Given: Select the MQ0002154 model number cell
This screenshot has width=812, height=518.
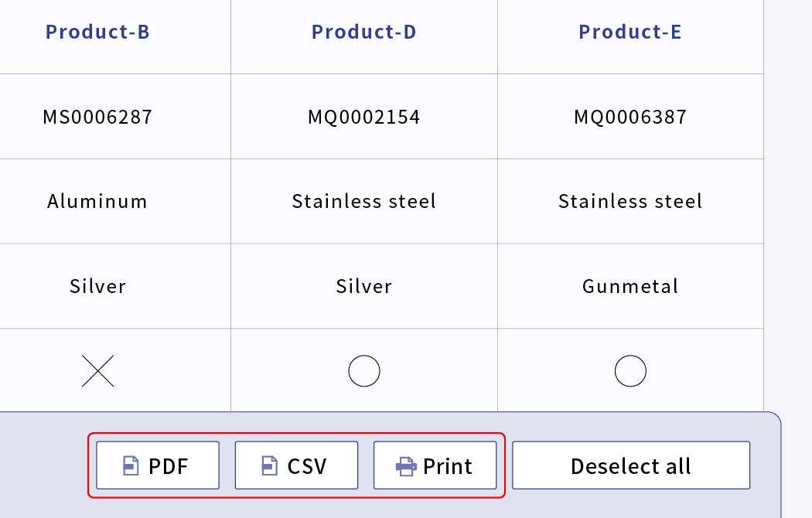Looking at the screenshot, I should coord(364,117).
